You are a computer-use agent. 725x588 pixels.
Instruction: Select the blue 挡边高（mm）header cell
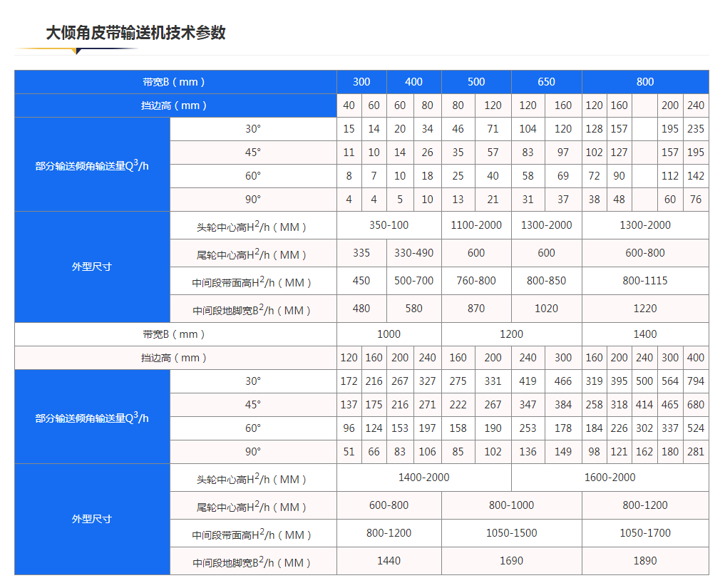175,105
